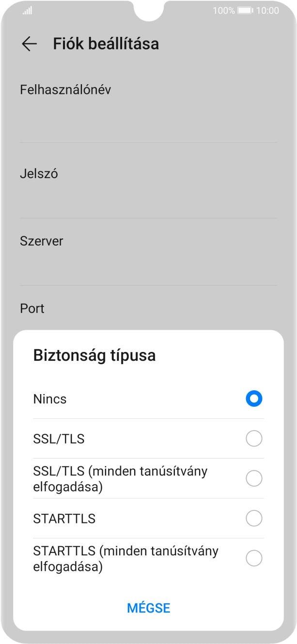Tap the Biztonság típusa dialog heading
This screenshot has width=297, height=644.
click(94, 356)
